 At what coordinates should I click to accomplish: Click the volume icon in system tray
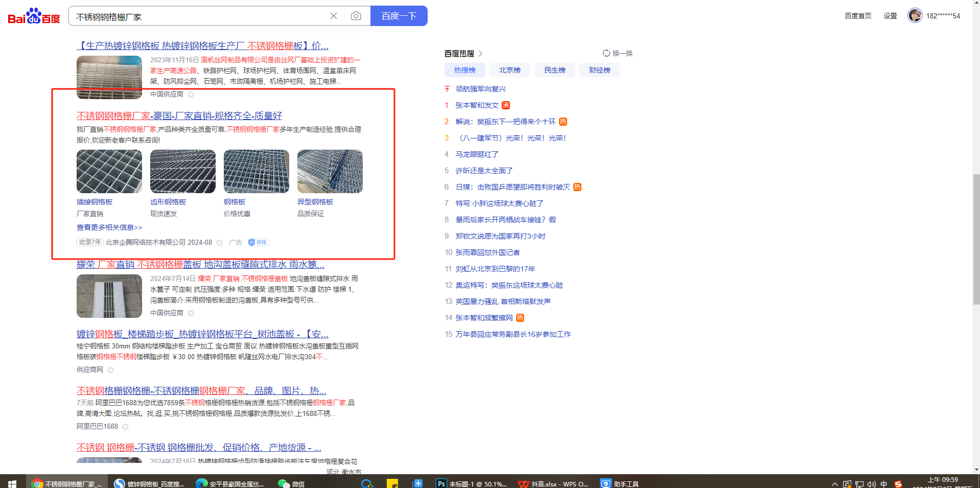[871, 484]
